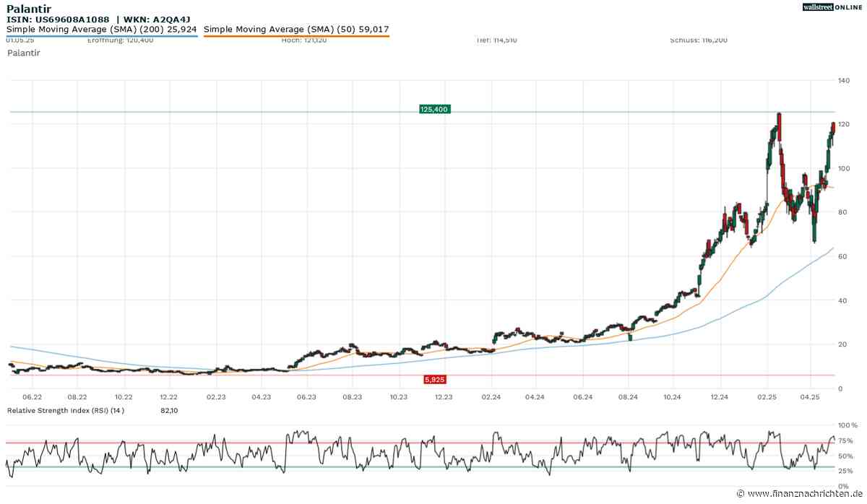The height and width of the screenshot is (504, 867).
Task: Click the 06.24 time axis label
Action: click(582, 396)
